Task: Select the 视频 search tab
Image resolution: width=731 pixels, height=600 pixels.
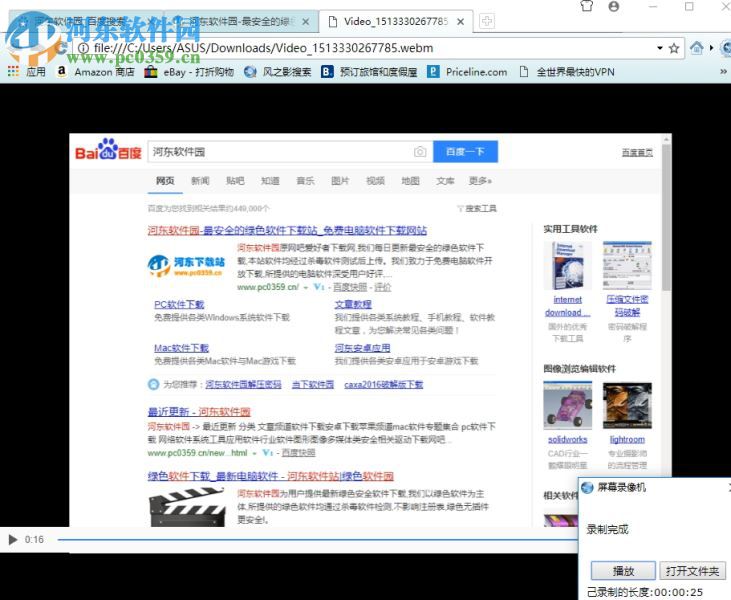Action: click(375, 181)
